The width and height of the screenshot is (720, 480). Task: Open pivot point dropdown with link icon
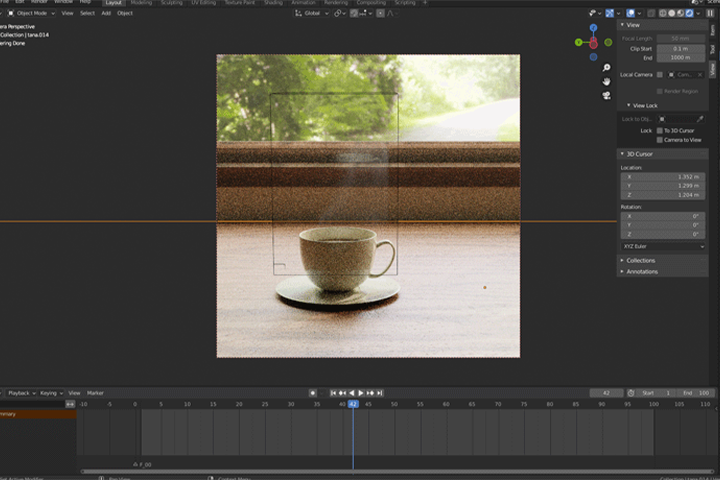coord(340,13)
